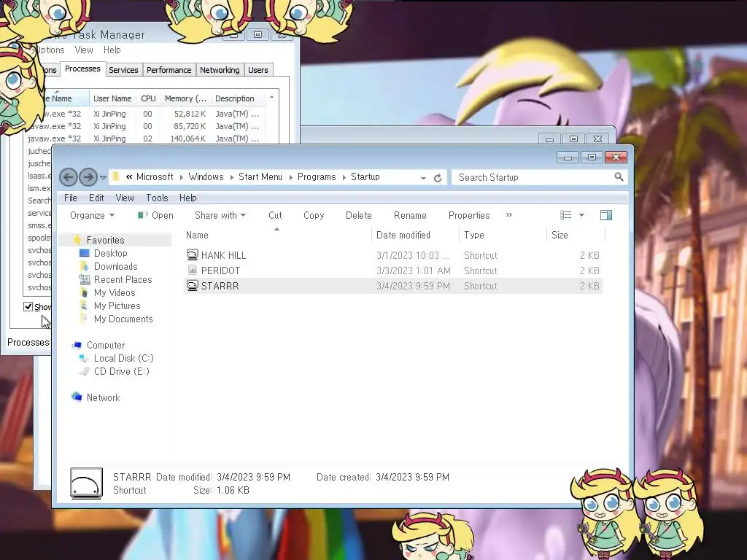
Task: Open recent locations dropdown beside Forward arrow
Action: click(103, 178)
